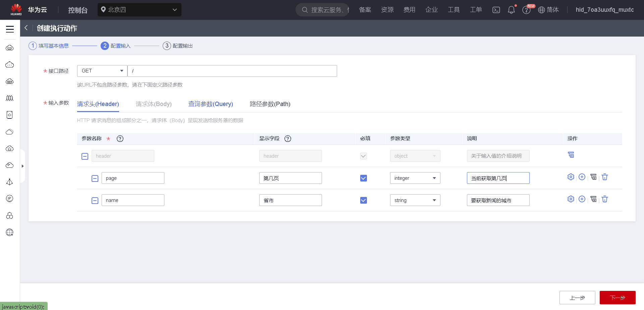
Task: Delete the page parameter row
Action: 605,177
